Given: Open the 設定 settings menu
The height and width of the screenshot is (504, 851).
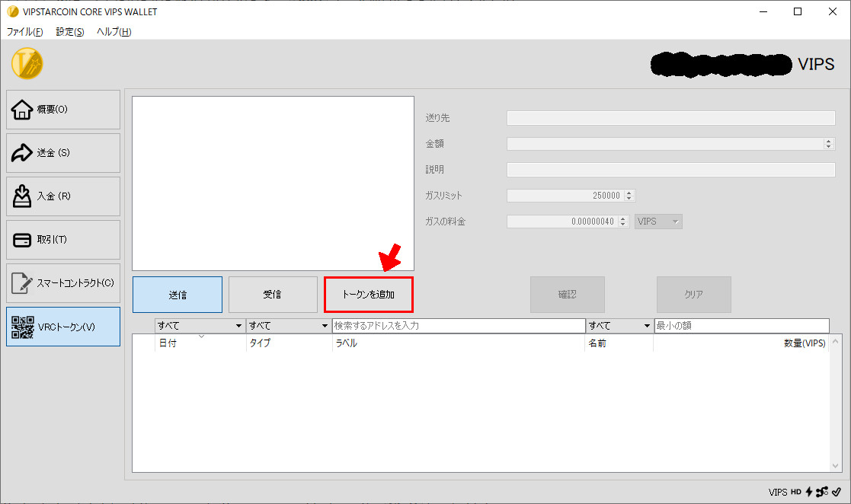Looking at the screenshot, I should (x=70, y=32).
